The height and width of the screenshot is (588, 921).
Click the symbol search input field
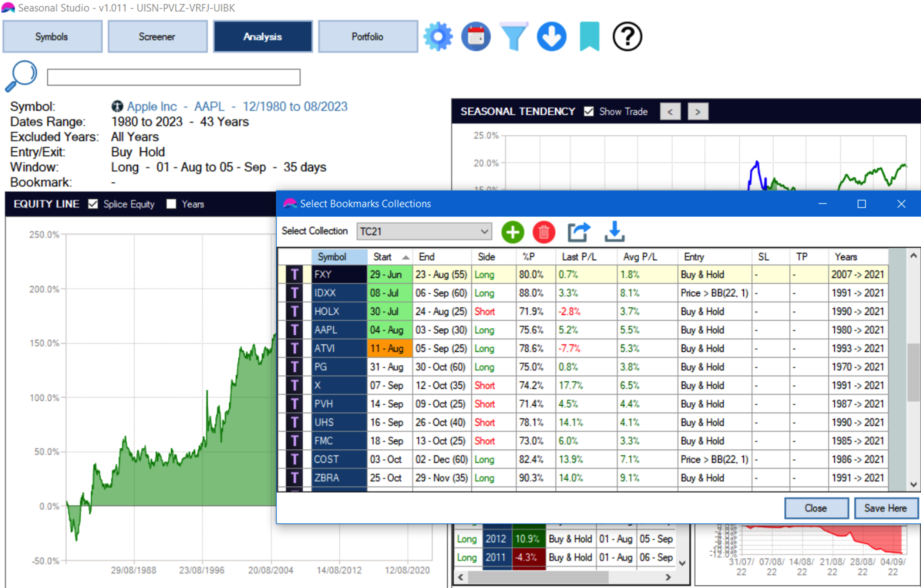coord(174,77)
